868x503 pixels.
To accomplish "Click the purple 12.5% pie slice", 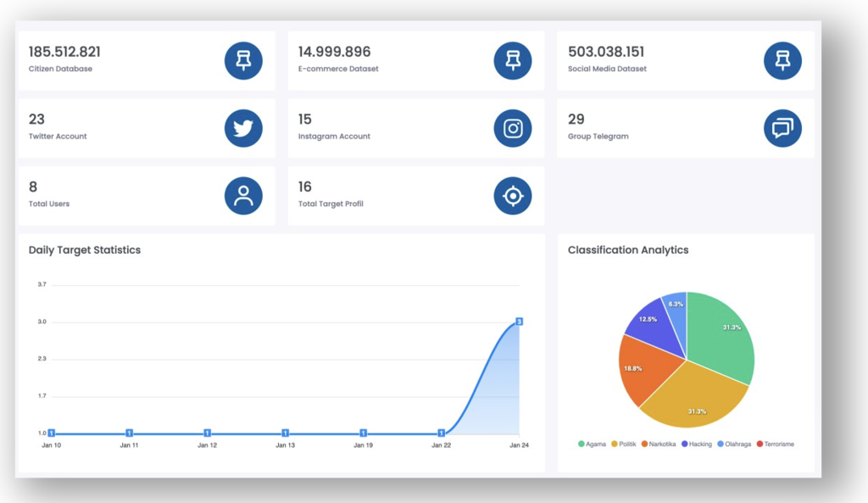I will [x=656, y=330].
